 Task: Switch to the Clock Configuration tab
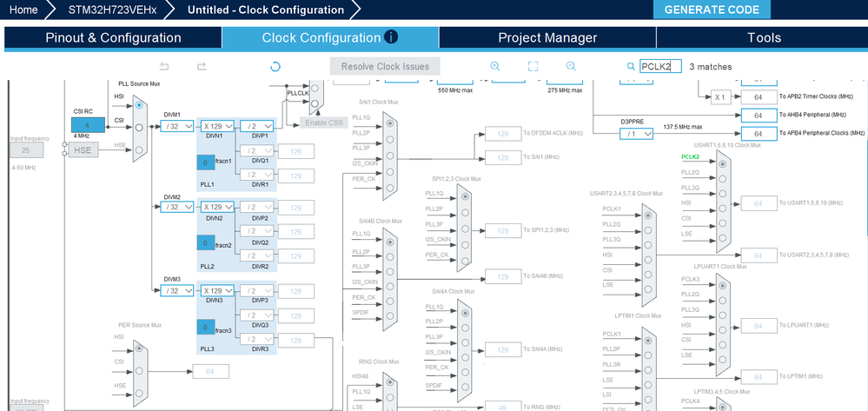click(x=330, y=37)
